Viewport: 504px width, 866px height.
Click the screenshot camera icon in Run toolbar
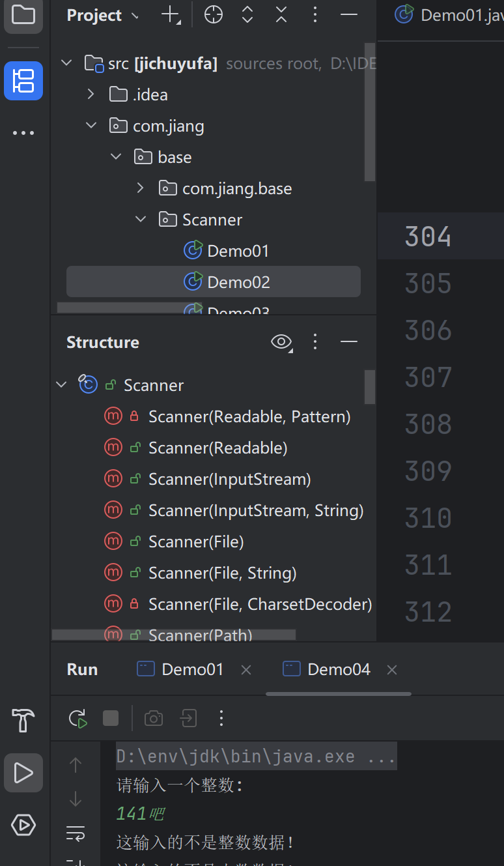click(154, 718)
